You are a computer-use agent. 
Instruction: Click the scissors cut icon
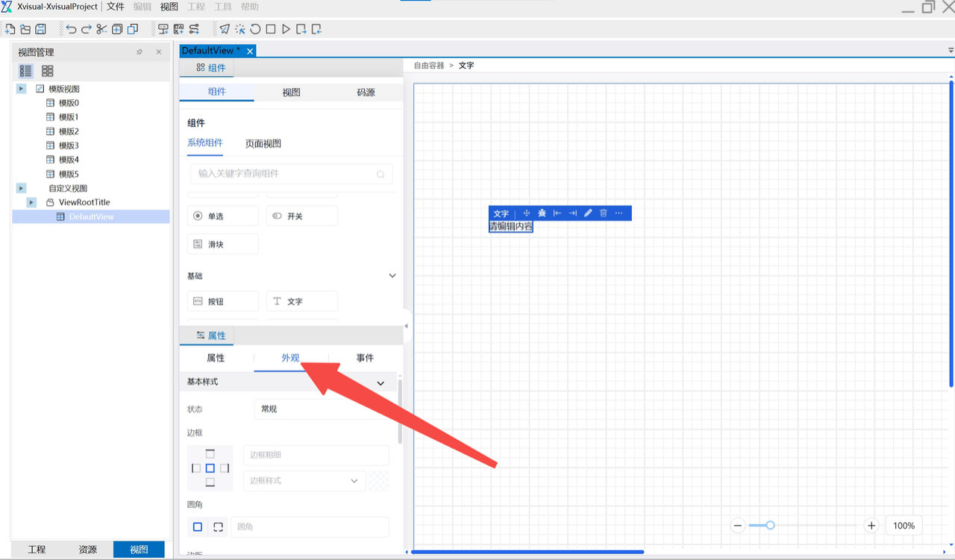[x=101, y=29]
